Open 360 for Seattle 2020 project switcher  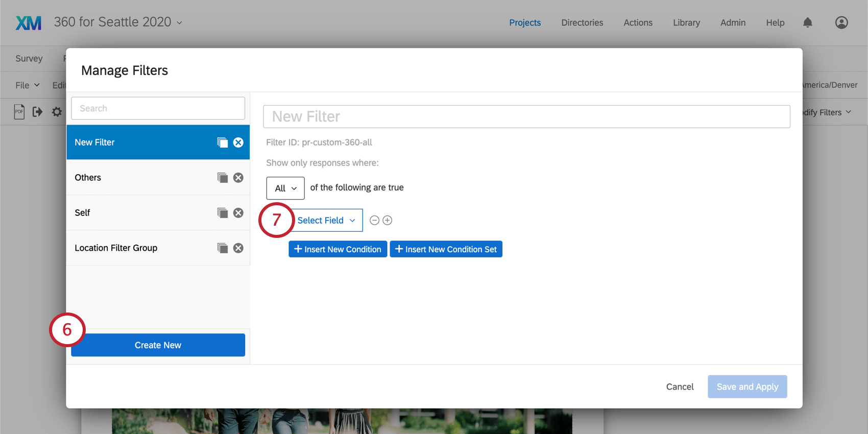point(118,22)
